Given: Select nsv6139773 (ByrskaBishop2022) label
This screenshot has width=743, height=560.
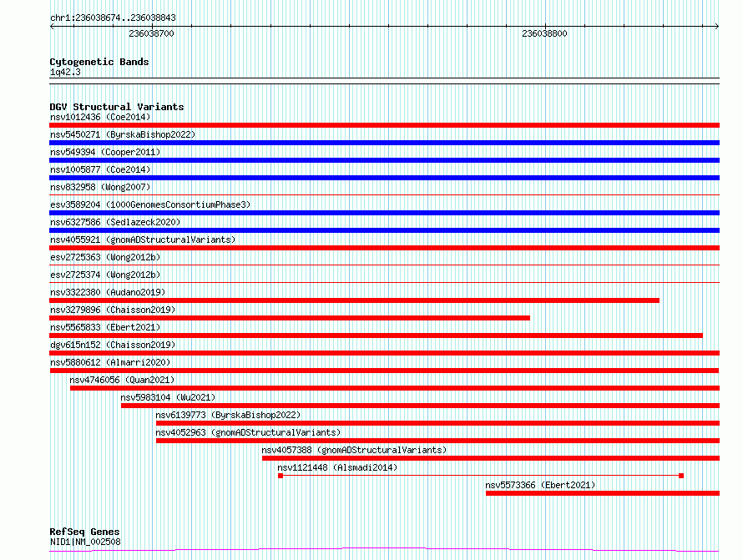Looking at the screenshot, I should tap(228, 415).
